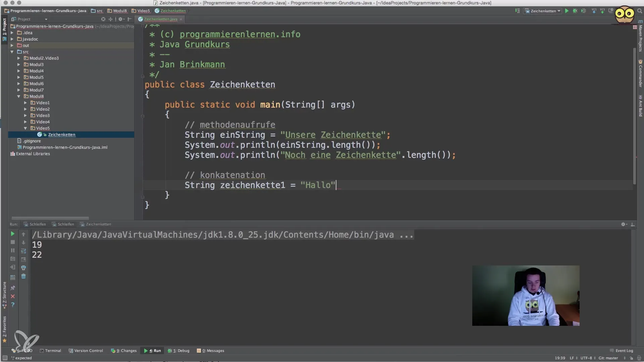Viewport: 644px width, 362px height.
Task: Toggle tool window quick access button in status bar
Action: click(x=5, y=358)
